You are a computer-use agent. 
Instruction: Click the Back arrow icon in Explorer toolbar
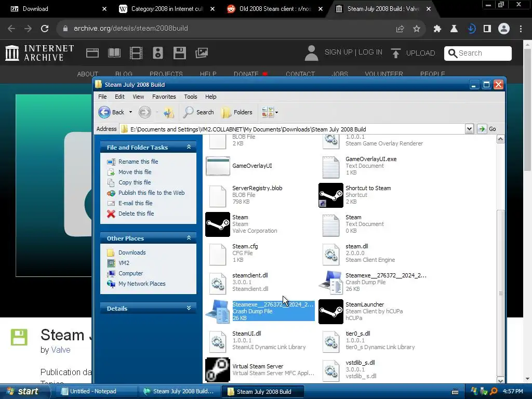pos(104,112)
